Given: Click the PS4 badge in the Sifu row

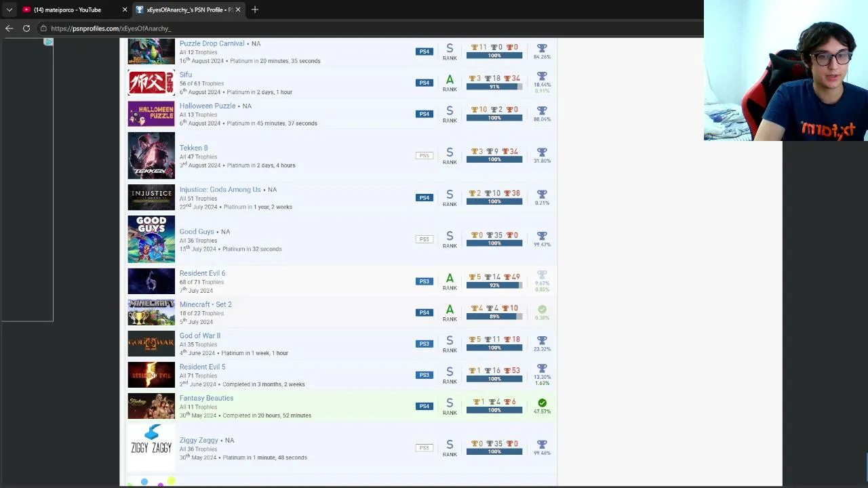Looking at the screenshot, I should coord(424,83).
